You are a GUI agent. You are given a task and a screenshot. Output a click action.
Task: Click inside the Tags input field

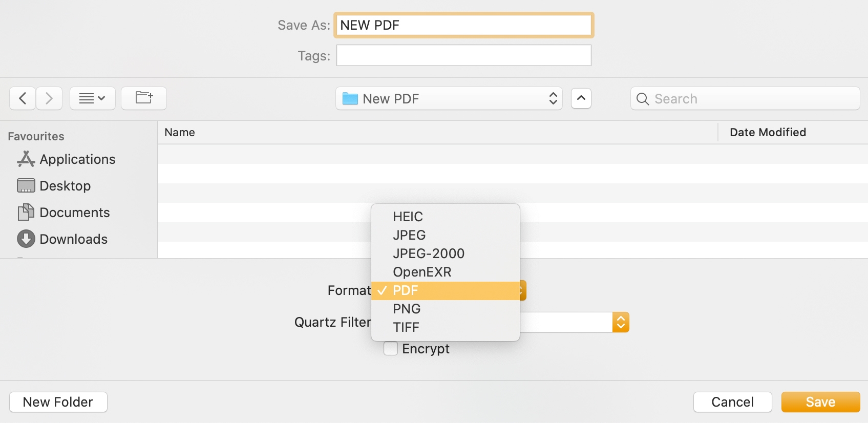tap(463, 55)
